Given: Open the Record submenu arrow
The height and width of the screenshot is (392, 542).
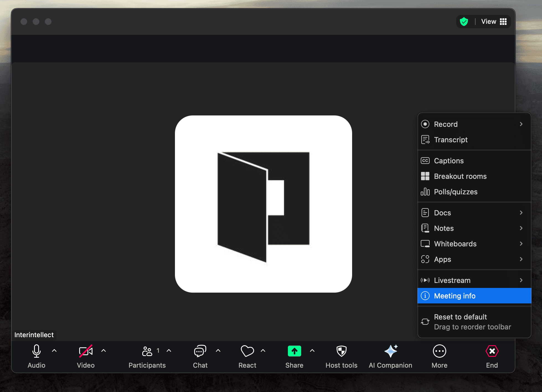Looking at the screenshot, I should point(521,124).
